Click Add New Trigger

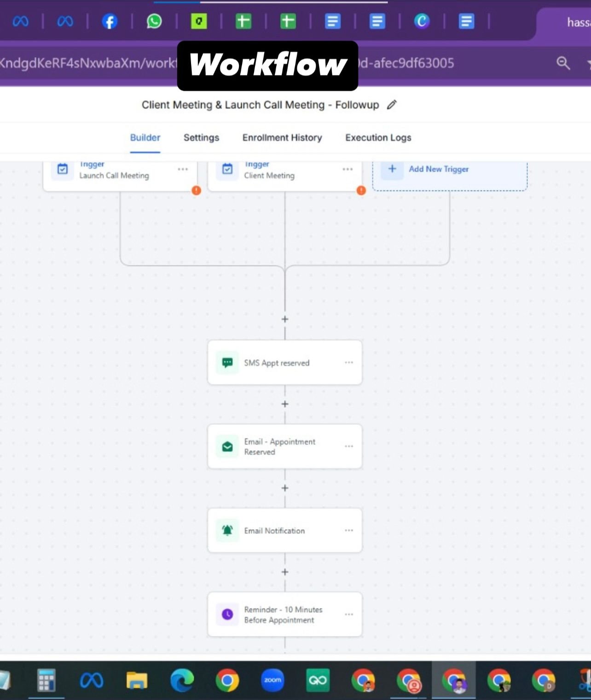(439, 169)
